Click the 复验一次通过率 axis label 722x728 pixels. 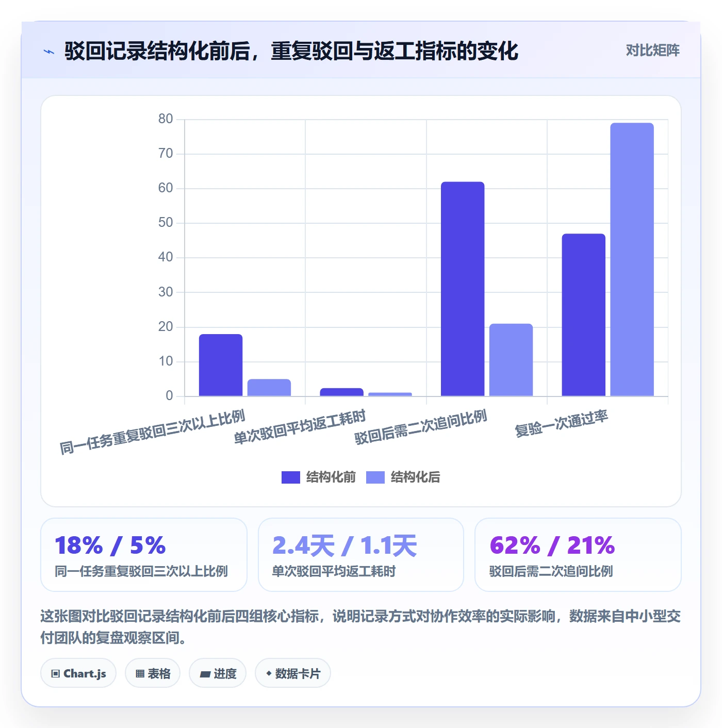pyautogui.click(x=561, y=424)
